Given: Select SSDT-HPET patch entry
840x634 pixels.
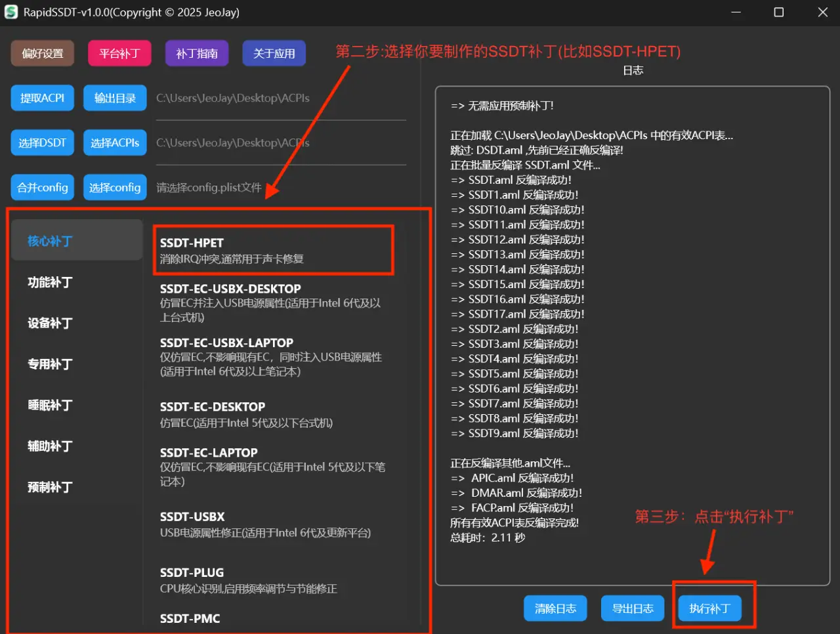Looking at the screenshot, I should tap(273, 250).
